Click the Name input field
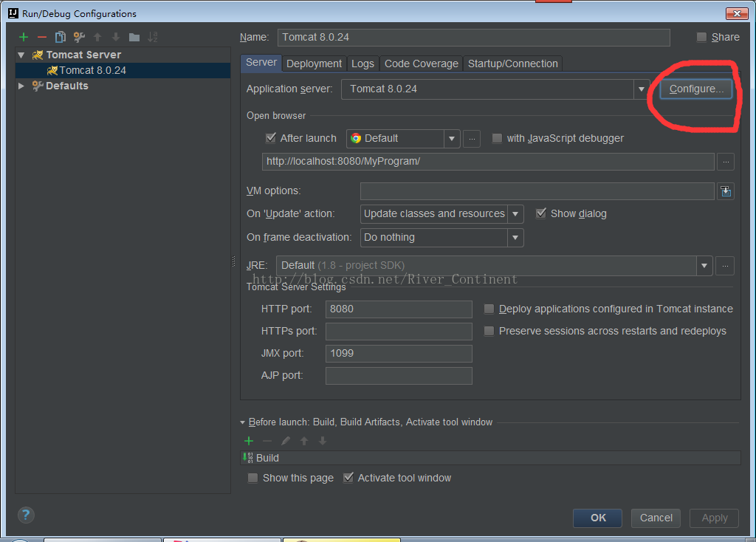This screenshot has width=756, height=542. (473, 38)
